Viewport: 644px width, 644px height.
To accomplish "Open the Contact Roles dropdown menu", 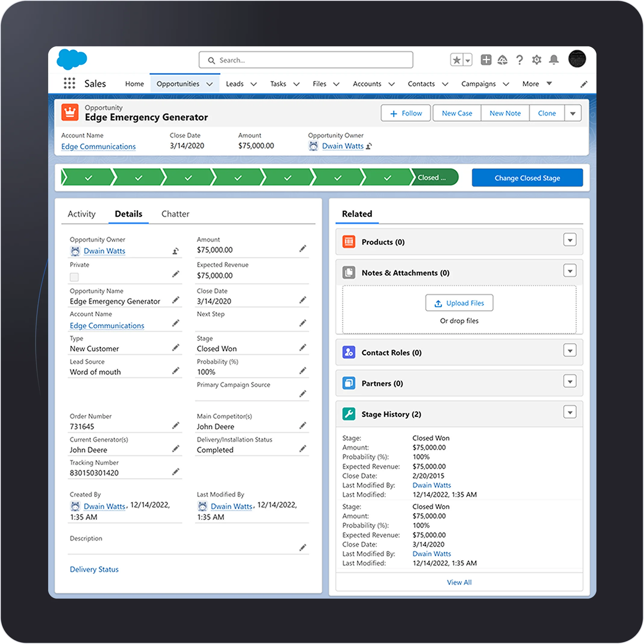I will point(570,351).
